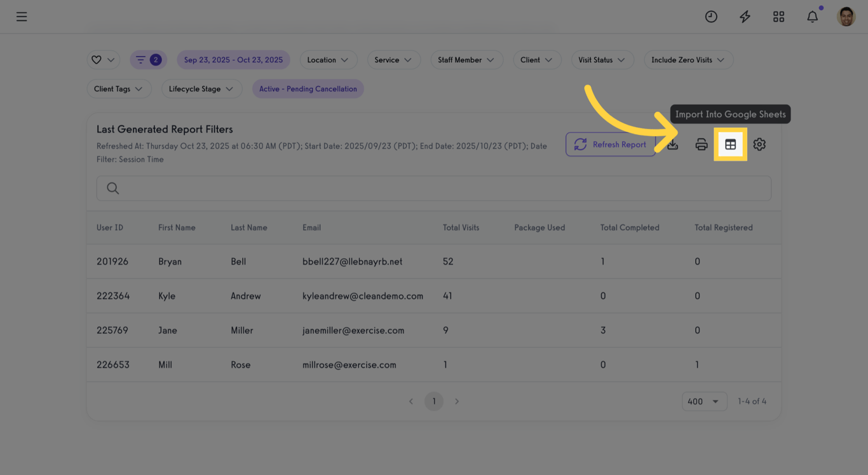Select page 1 in pagination
The height and width of the screenshot is (475, 868).
pyautogui.click(x=434, y=401)
